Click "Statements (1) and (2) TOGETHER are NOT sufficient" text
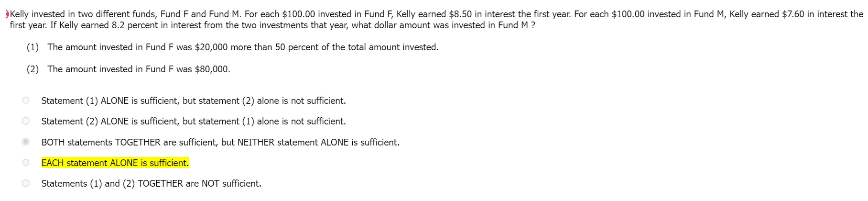868x201 pixels. click(x=151, y=184)
